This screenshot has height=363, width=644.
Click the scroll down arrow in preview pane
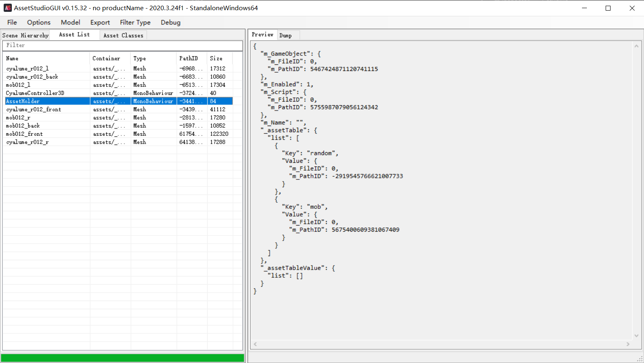636,336
